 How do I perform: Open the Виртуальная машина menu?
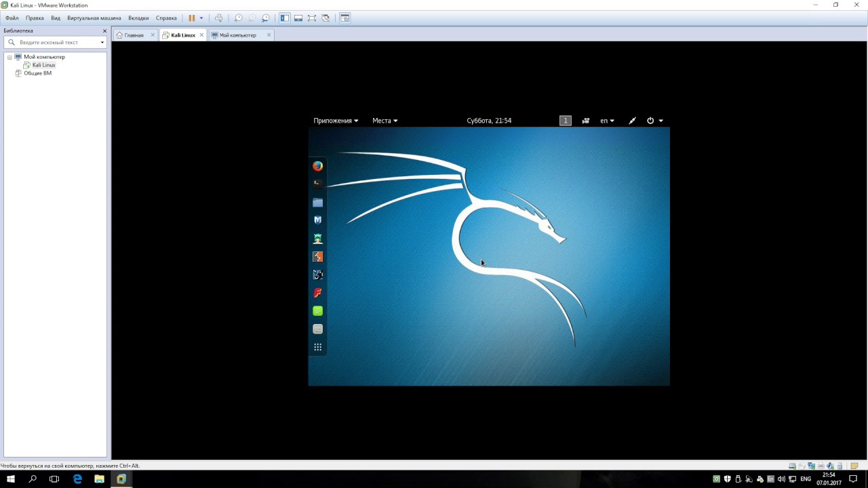coord(94,18)
